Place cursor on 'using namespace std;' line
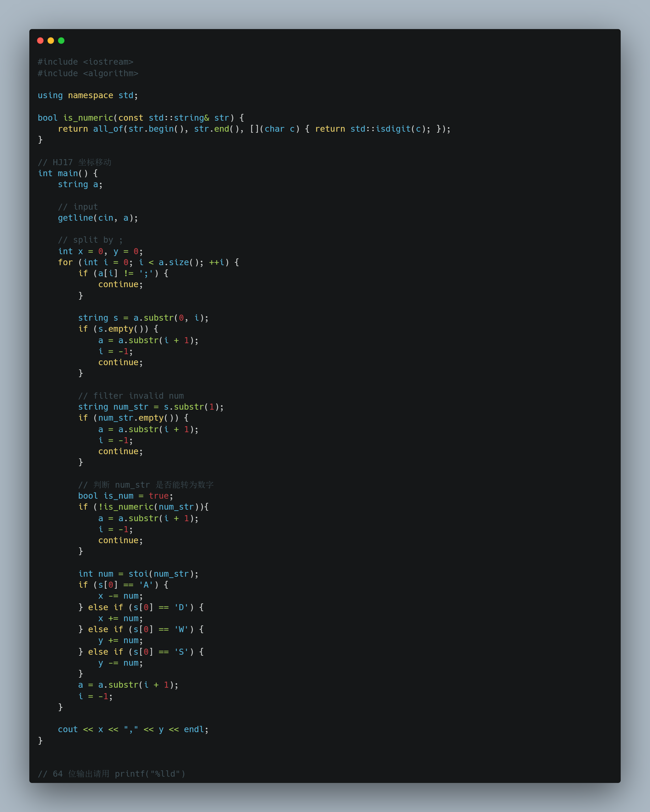This screenshot has height=812, width=650. coord(88,96)
